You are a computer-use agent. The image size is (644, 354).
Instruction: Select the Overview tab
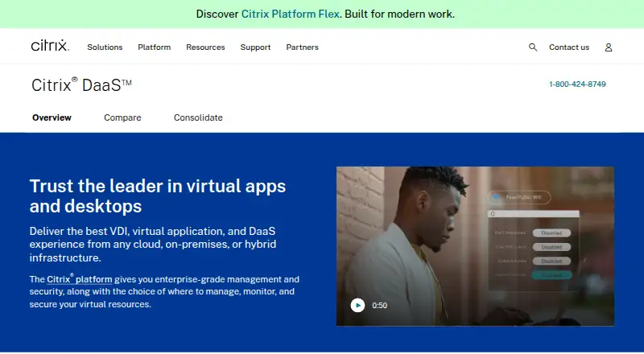(52, 117)
